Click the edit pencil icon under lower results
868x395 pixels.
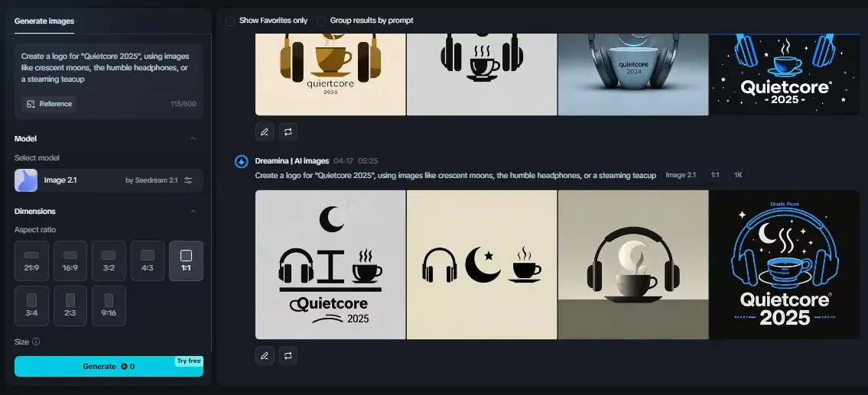click(x=265, y=355)
